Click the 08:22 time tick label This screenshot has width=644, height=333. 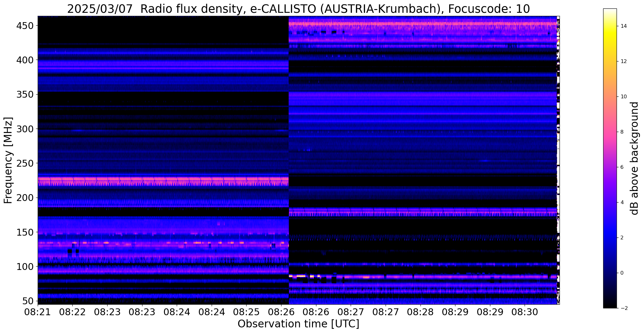point(72,312)
